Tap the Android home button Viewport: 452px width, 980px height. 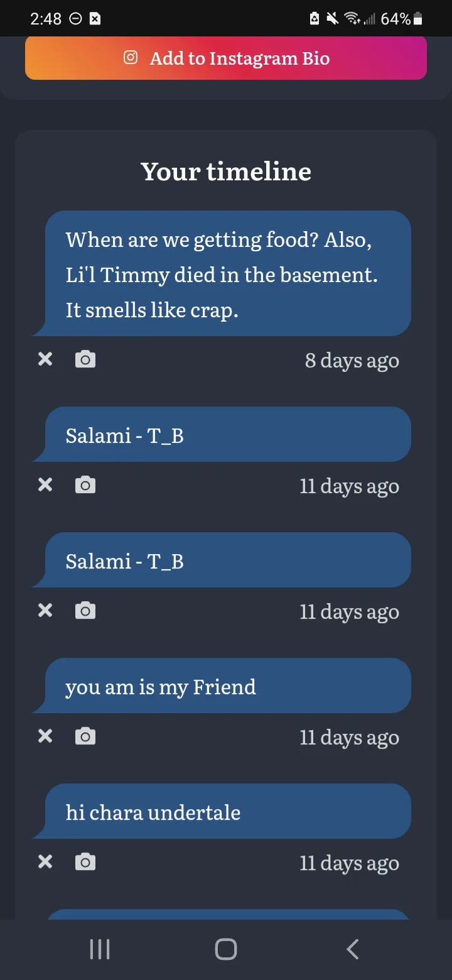(226, 949)
